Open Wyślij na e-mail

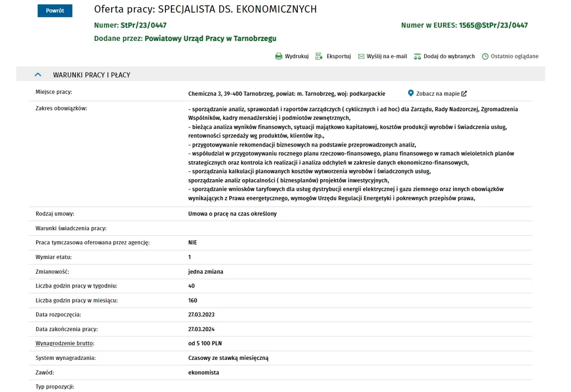point(386,56)
